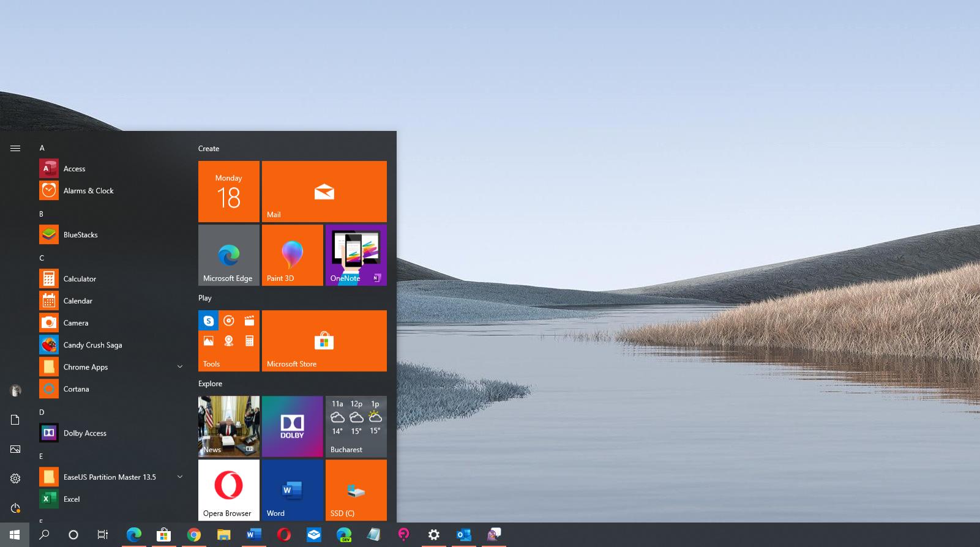Expand the Chrome Apps folder chevron
Image resolution: width=980 pixels, height=547 pixels.
pos(180,367)
